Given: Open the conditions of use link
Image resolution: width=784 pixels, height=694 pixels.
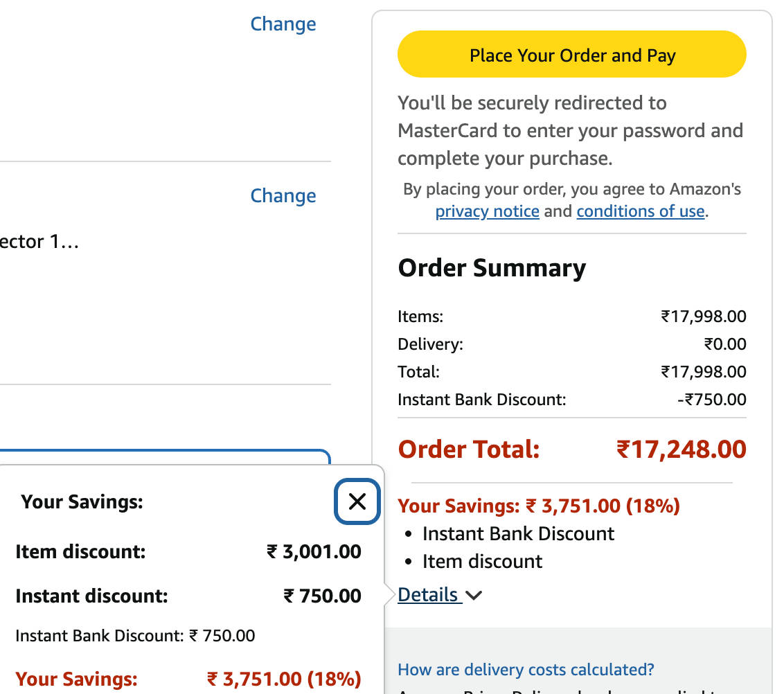Looking at the screenshot, I should [x=640, y=211].
